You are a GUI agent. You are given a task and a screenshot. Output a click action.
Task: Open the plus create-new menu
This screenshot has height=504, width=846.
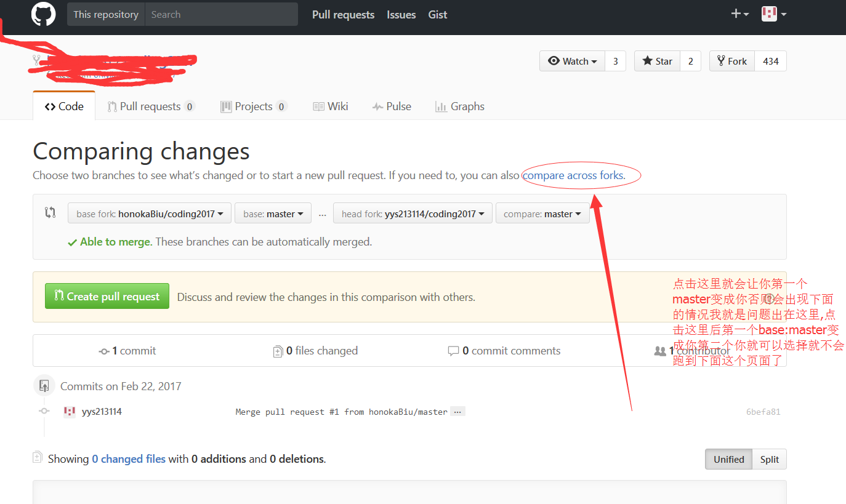tap(739, 14)
